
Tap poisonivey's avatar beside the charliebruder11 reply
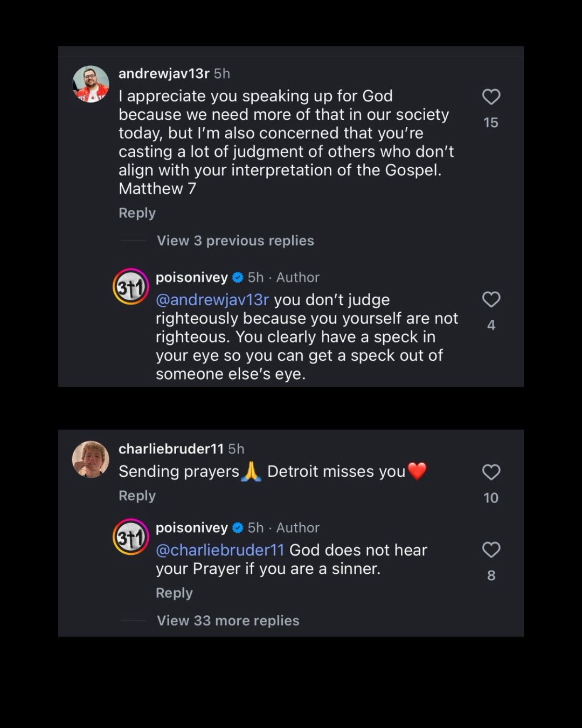[130, 537]
